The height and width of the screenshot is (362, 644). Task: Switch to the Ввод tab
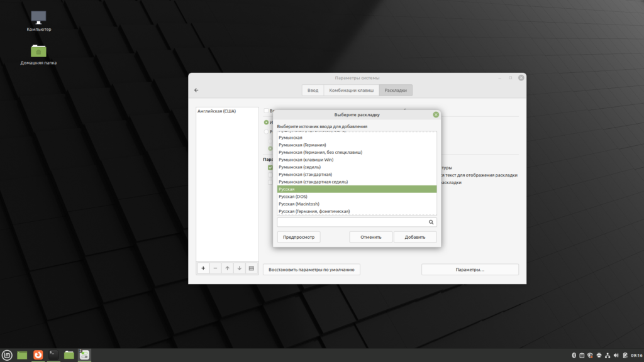point(313,90)
